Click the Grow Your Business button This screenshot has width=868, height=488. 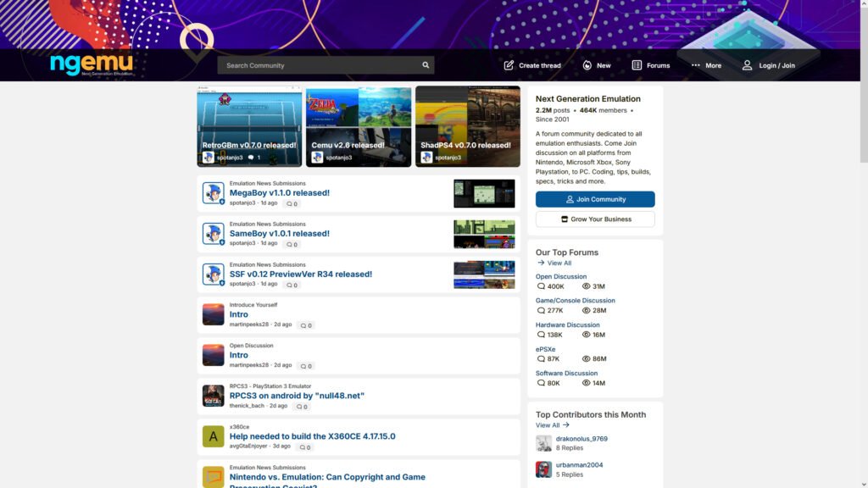(595, 219)
